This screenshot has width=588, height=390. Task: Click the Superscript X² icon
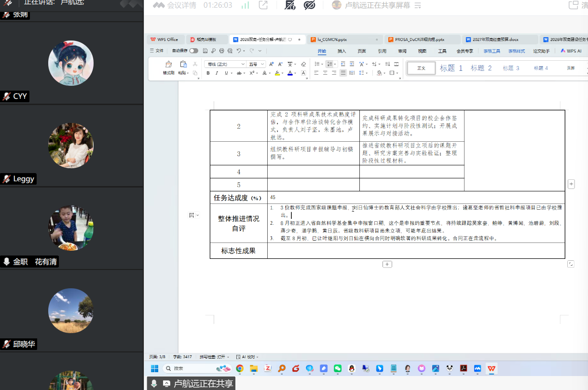[252, 73]
